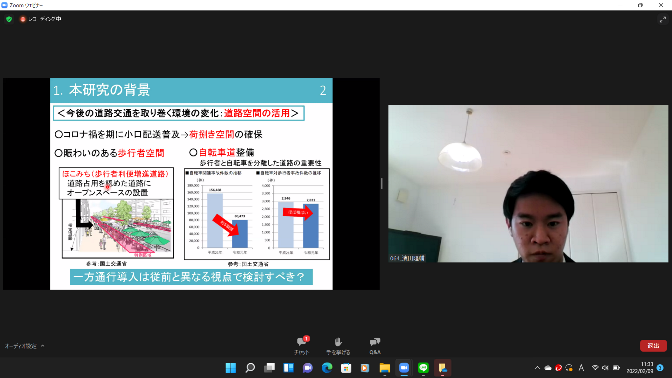Switch to Zoom app in the taskbar
672x378 pixels.
pyautogui.click(x=404, y=368)
